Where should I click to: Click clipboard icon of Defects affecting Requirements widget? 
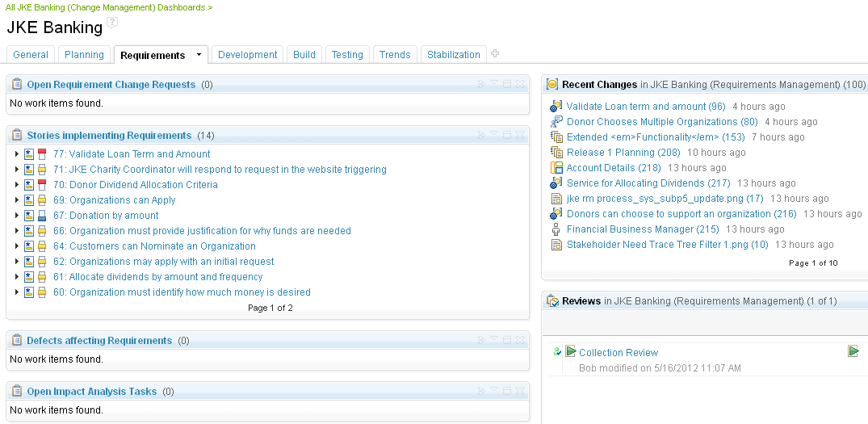pos(17,340)
